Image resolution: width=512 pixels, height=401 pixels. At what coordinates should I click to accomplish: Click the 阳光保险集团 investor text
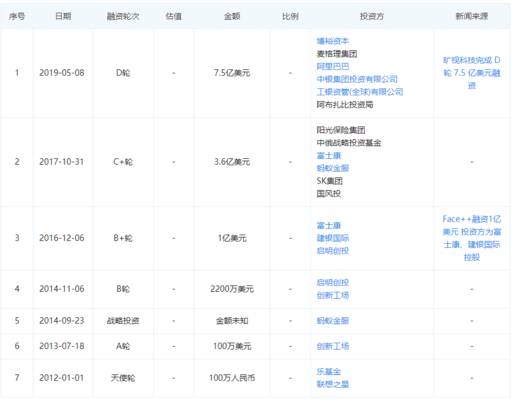point(341,130)
